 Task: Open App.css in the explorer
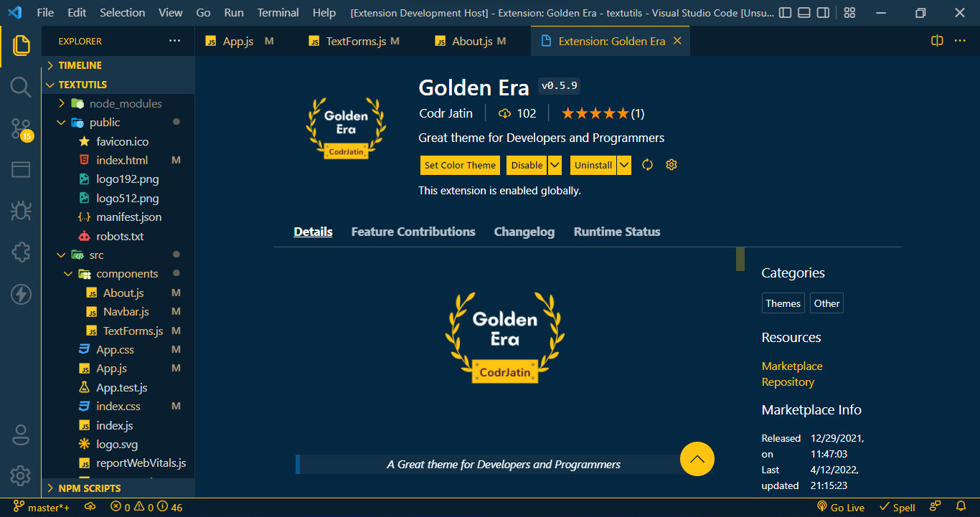(118, 349)
